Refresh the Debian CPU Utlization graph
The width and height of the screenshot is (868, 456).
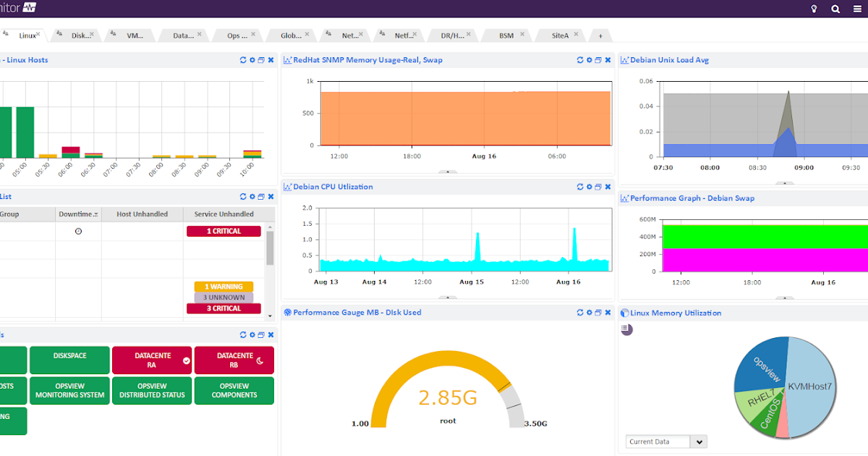click(x=580, y=187)
